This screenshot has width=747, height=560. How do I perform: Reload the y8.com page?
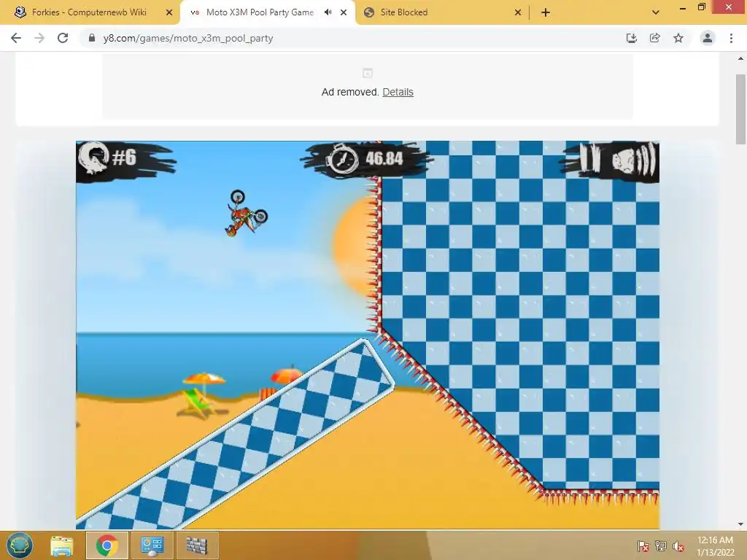(x=63, y=38)
